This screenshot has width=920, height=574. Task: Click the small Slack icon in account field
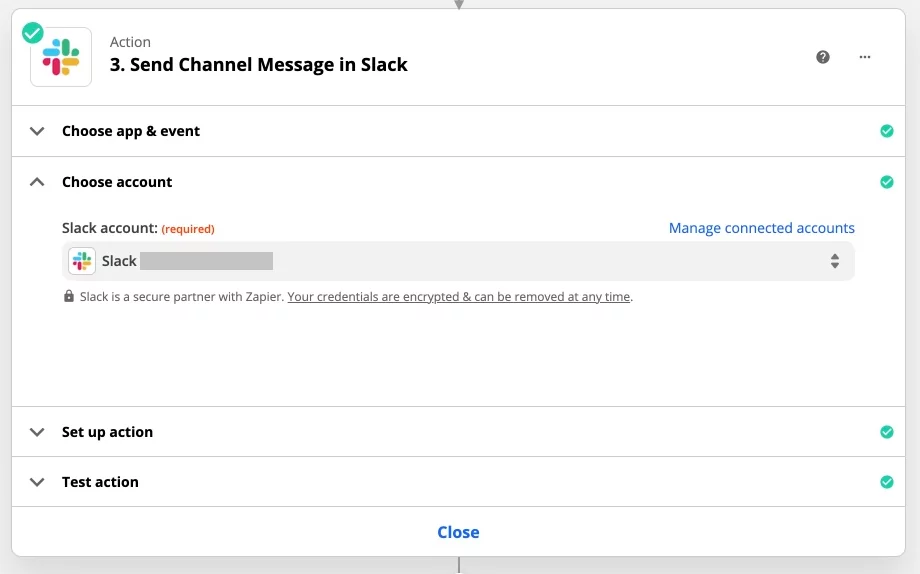point(82,261)
